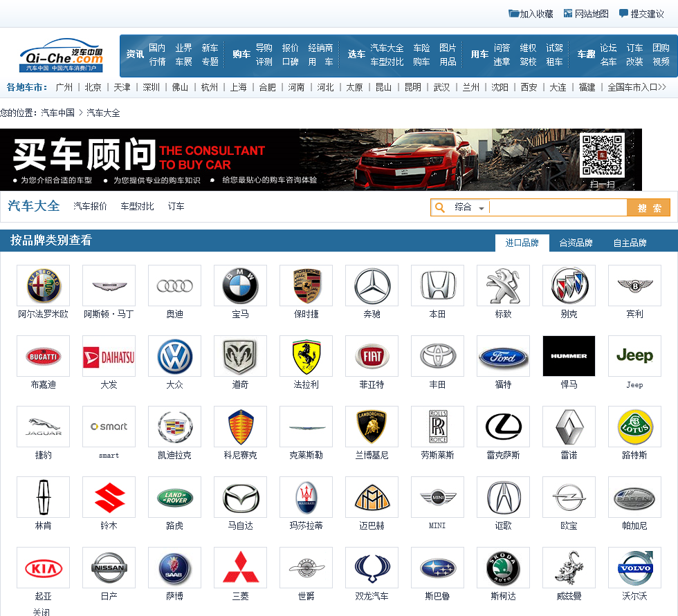
Task: Select the Skoda logo
Action: 504,568
